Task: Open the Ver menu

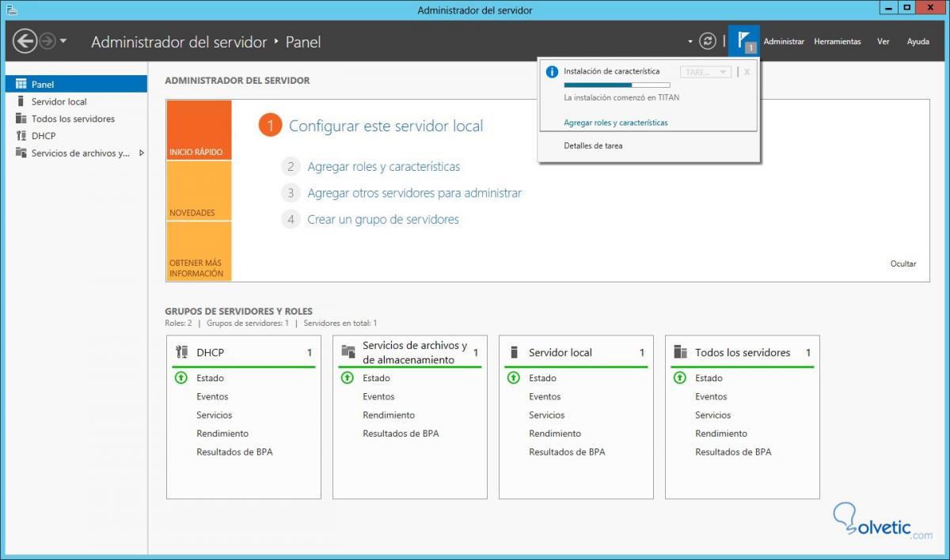Action: point(883,41)
